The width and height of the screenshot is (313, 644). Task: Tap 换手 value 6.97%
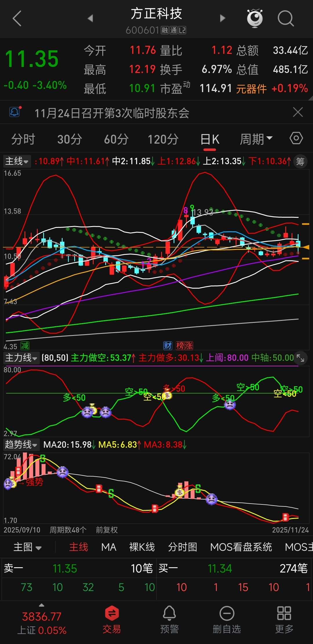coord(217,69)
